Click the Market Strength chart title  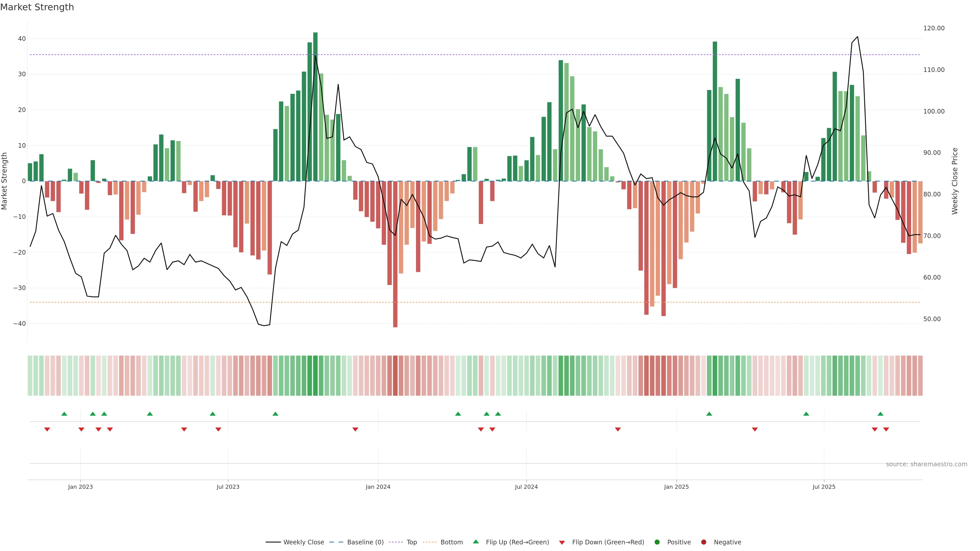pyautogui.click(x=37, y=7)
